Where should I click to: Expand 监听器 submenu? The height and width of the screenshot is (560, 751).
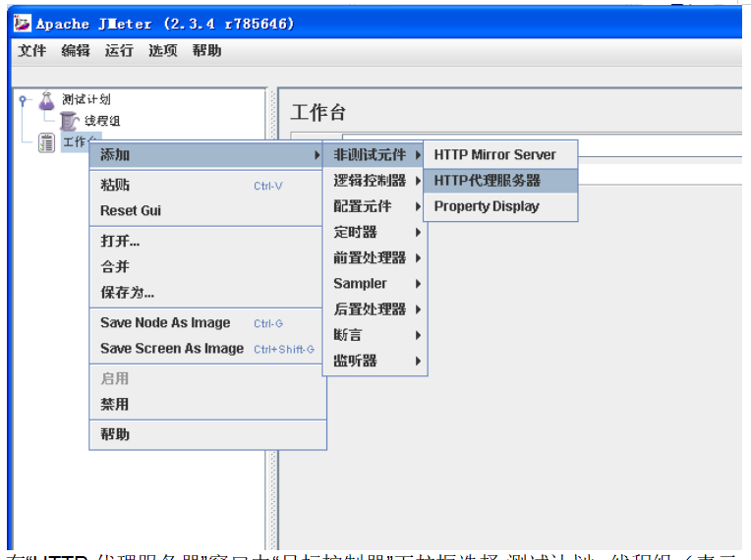(x=375, y=361)
